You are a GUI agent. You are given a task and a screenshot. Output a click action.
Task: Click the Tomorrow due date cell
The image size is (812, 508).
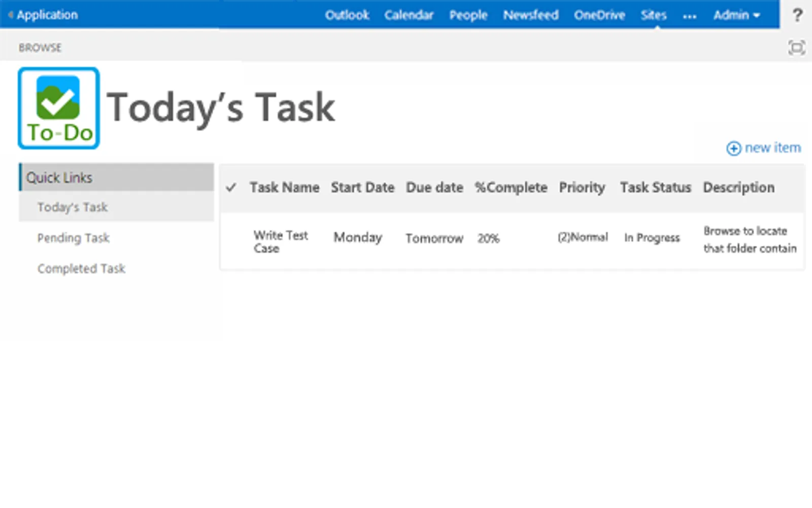(x=434, y=238)
